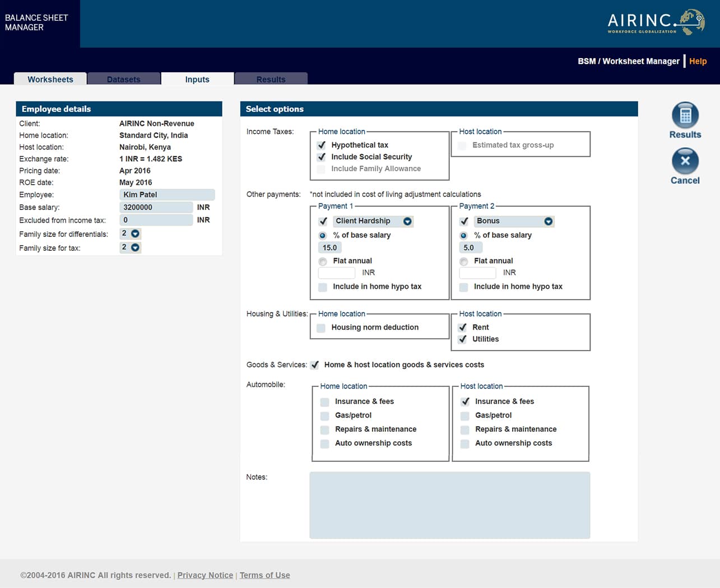Click the BALANCE SHEET MANAGER title
Screen dimensions: 720x588
(x=36, y=22)
